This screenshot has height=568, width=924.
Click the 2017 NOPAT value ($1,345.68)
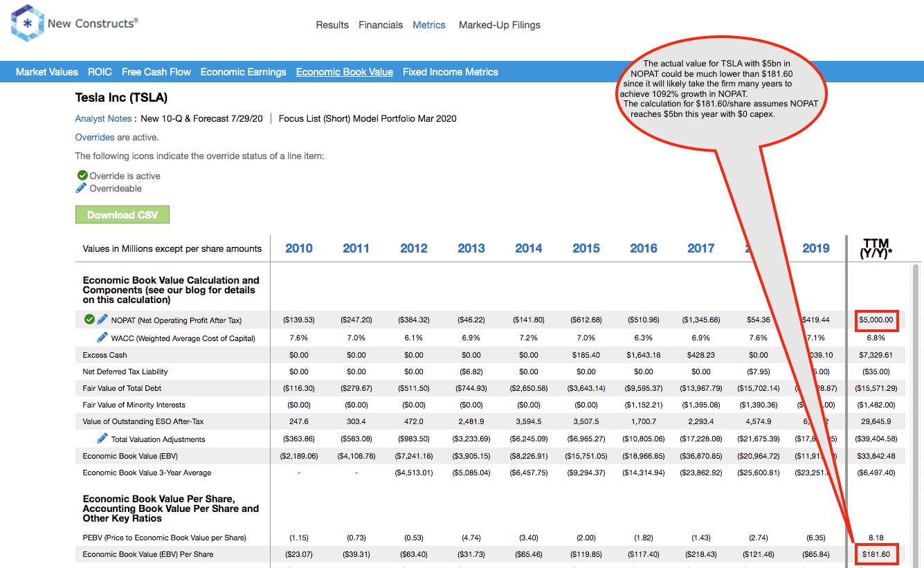[701, 320]
